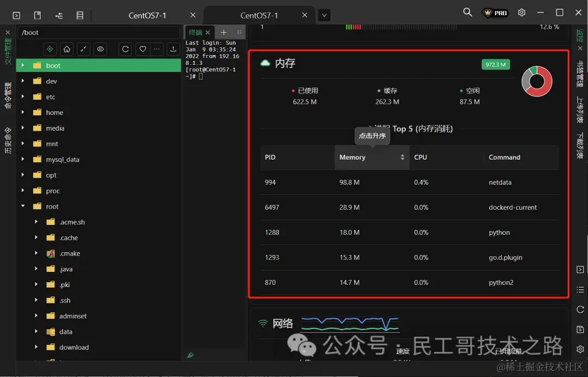This screenshot has height=377, width=588.
Task: Click the 972.3 M total memory badge
Action: coord(495,64)
